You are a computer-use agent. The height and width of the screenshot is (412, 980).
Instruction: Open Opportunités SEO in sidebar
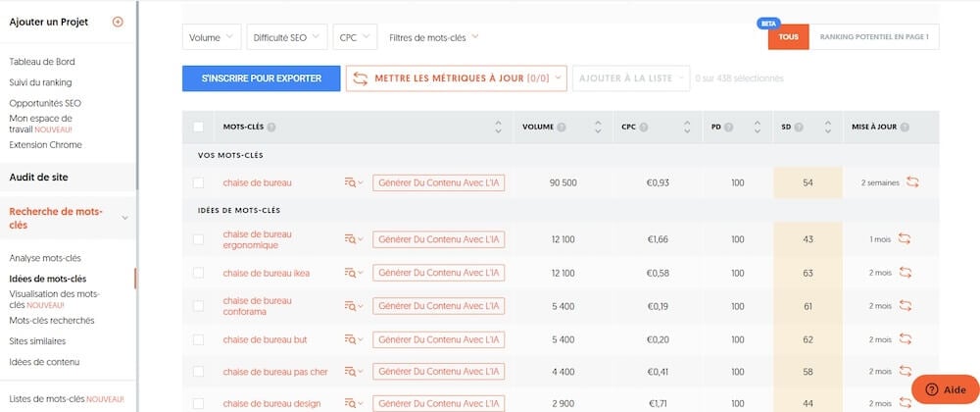point(45,103)
